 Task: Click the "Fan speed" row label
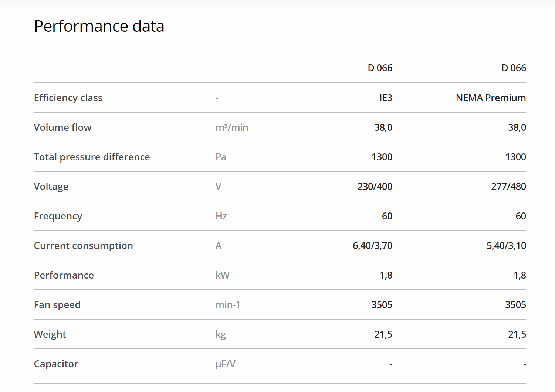(57, 305)
